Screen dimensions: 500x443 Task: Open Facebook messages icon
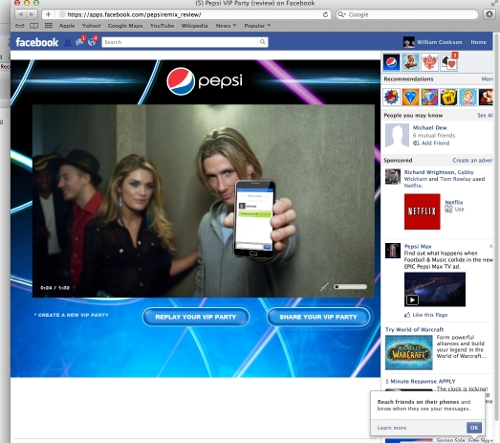pyautogui.click(x=80, y=42)
